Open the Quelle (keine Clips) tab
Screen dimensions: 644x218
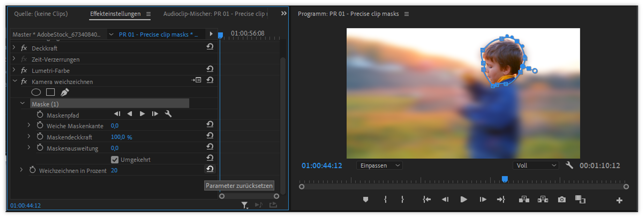pos(41,14)
